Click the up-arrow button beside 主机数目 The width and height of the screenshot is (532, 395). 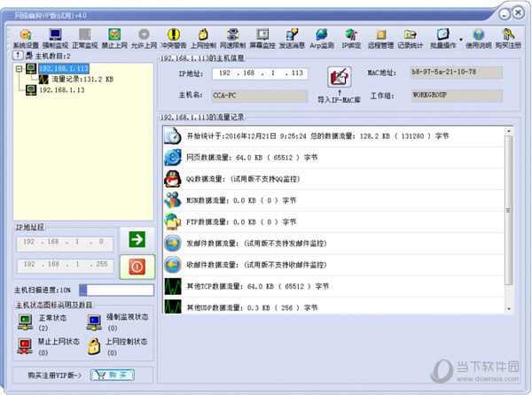[18, 55]
